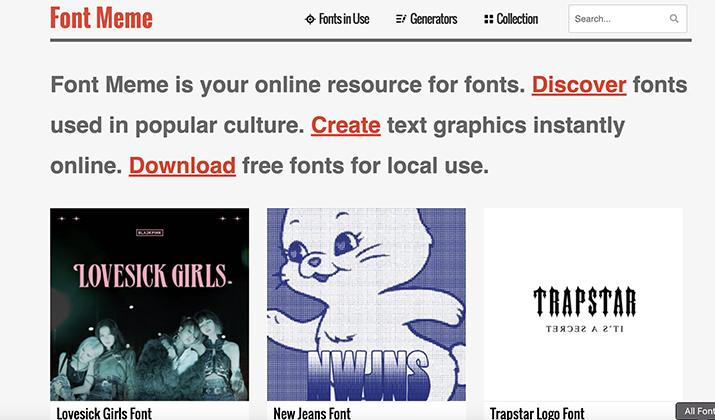
Task: Open the Generators menu
Action: (x=426, y=19)
